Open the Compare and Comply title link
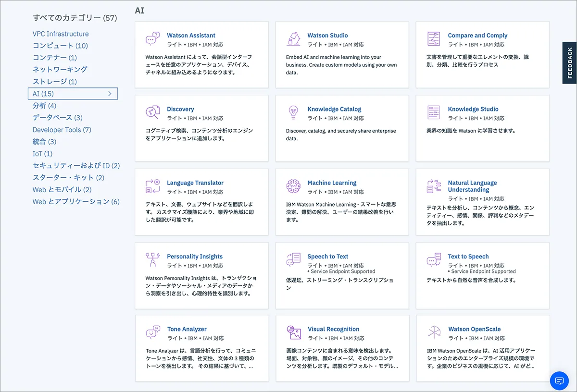Image resolution: width=577 pixels, height=392 pixels. 477,36
